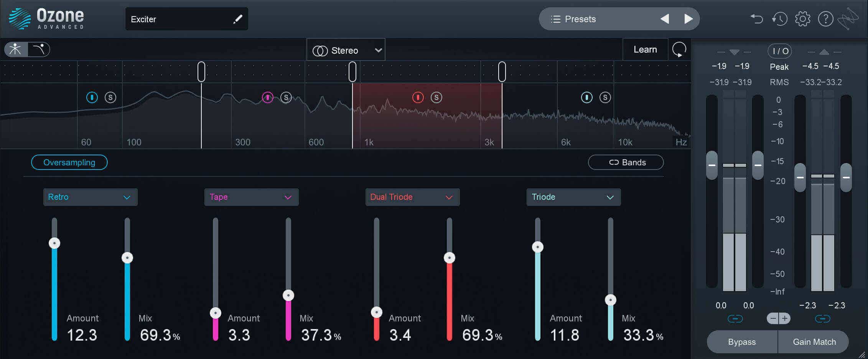Open the Triode exciter mode dropdown
This screenshot has width=868, height=359.
tap(573, 197)
